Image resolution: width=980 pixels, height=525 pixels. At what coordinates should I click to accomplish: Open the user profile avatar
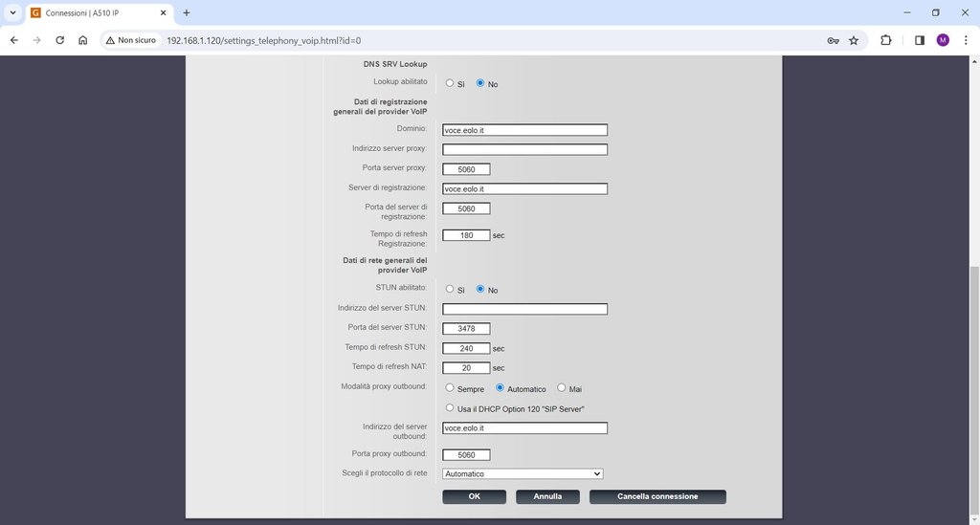click(x=943, y=40)
